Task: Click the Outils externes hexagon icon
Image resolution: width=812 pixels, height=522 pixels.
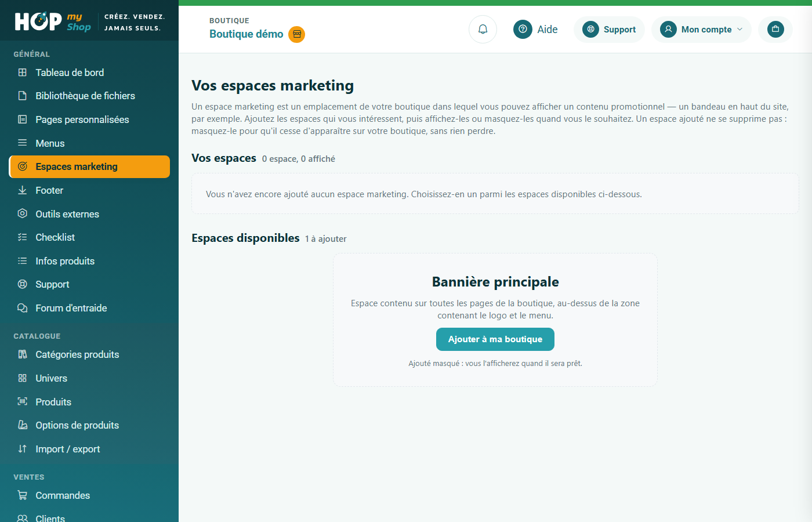Action: (23, 213)
